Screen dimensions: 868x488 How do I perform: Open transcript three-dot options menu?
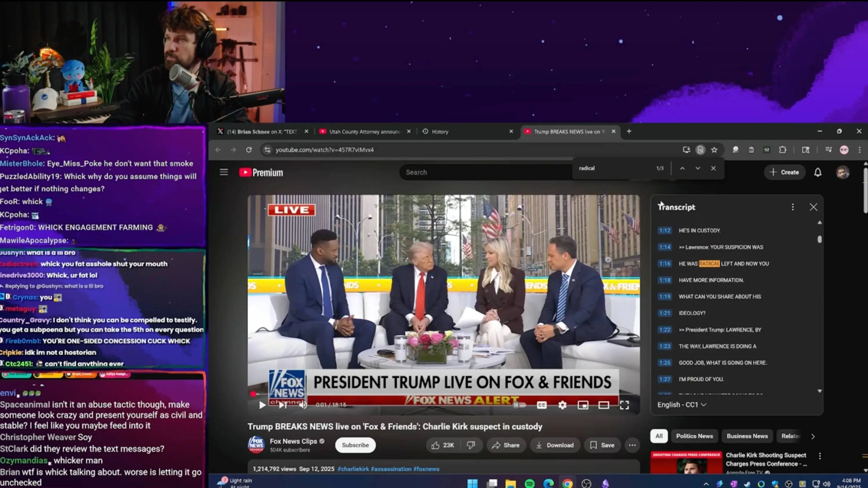pyautogui.click(x=792, y=207)
